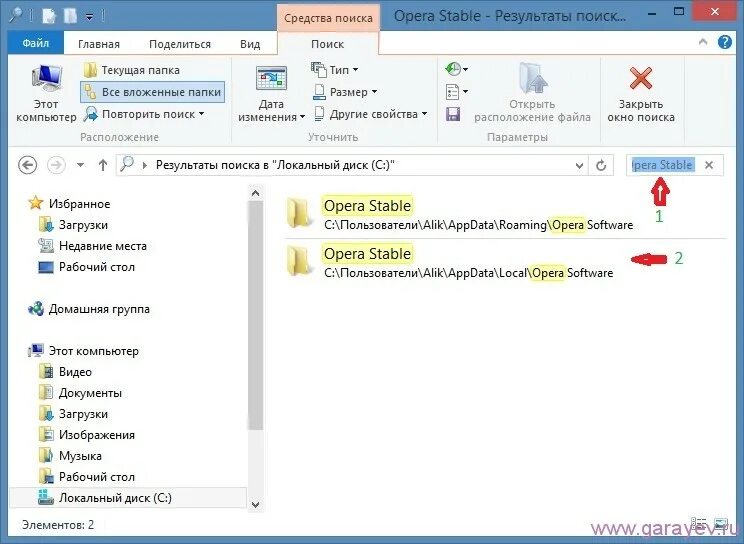This screenshot has height=544, width=744.
Task: Go back with the back arrow
Action: (28, 165)
